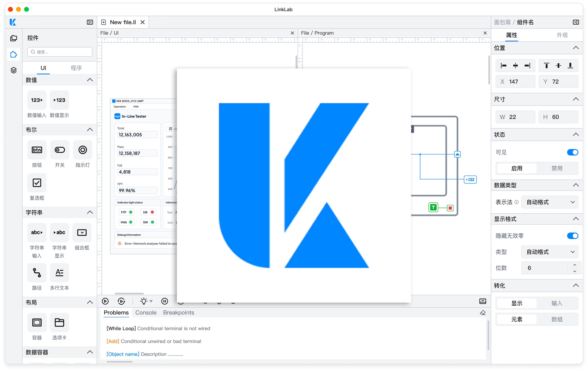Image resolution: width=588 pixels, height=371 pixels.
Task: Pause program execution
Action: point(165,301)
